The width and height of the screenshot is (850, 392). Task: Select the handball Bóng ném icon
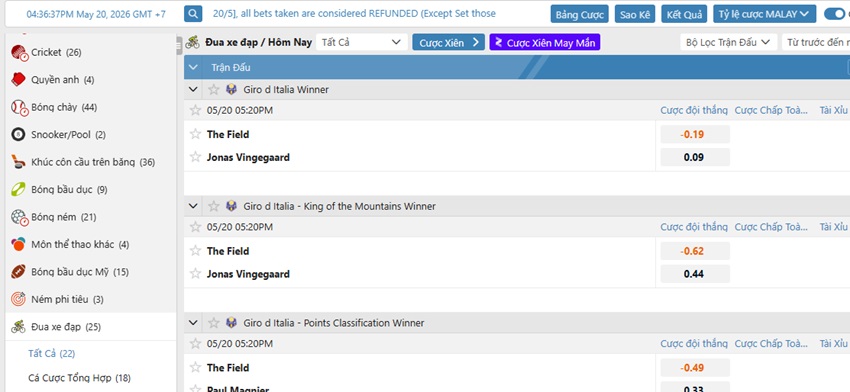pos(19,217)
